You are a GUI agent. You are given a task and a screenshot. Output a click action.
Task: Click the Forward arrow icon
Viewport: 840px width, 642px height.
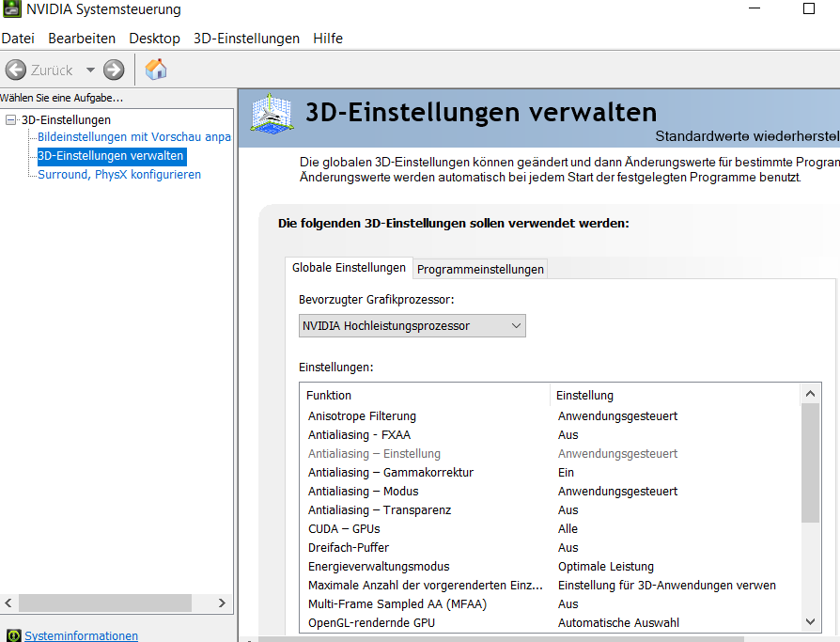pos(114,70)
